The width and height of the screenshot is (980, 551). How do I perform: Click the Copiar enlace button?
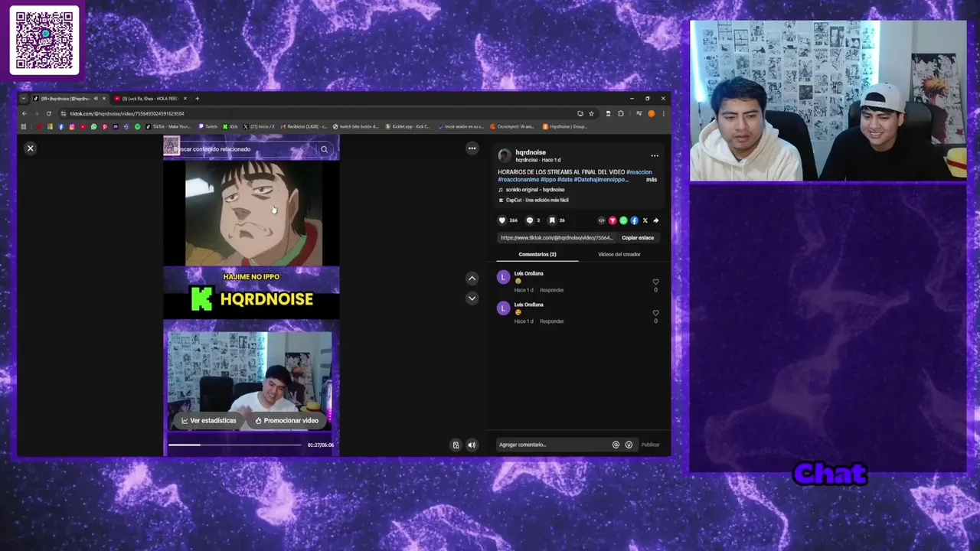point(638,238)
